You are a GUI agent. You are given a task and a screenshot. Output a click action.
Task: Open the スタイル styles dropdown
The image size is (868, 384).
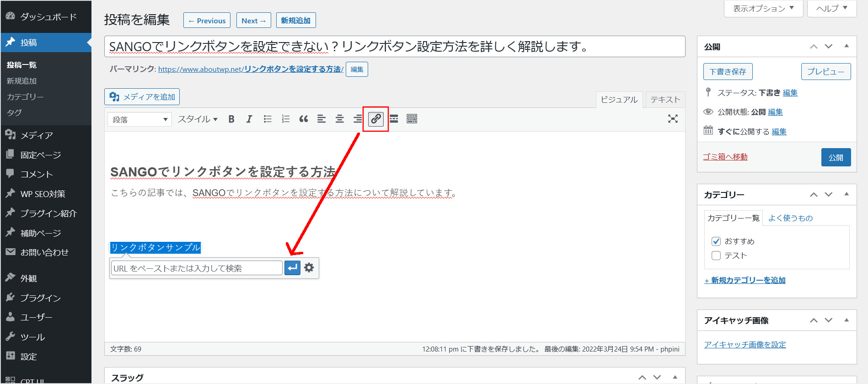coord(198,119)
